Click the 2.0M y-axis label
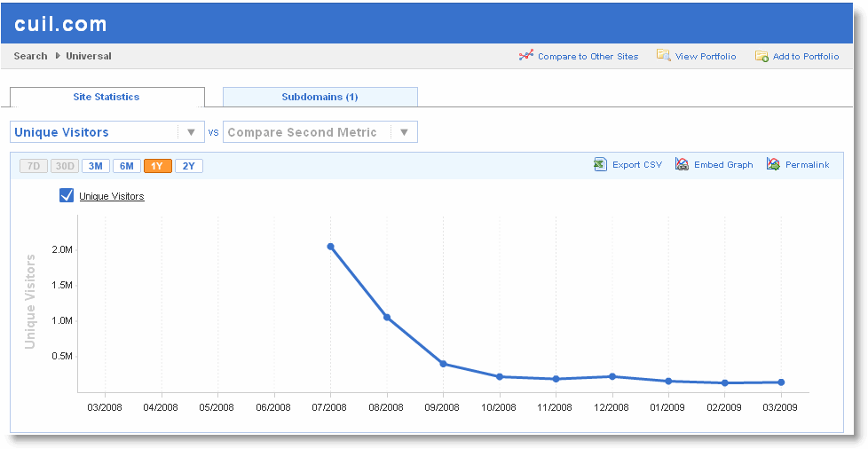Image resolution: width=868 pixels, height=449 pixels. pyautogui.click(x=62, y=249)
